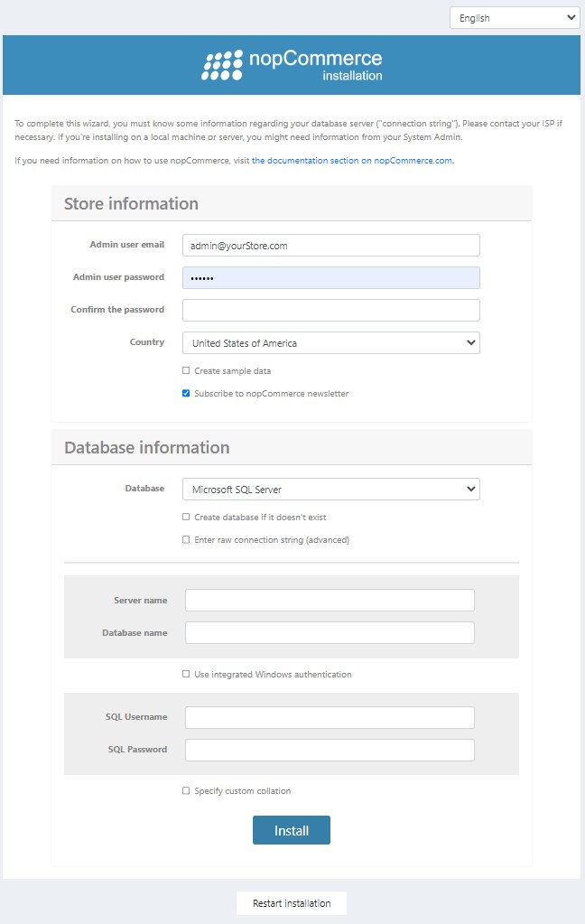Enable Enter raw connection string option

[x=186, y=540]
